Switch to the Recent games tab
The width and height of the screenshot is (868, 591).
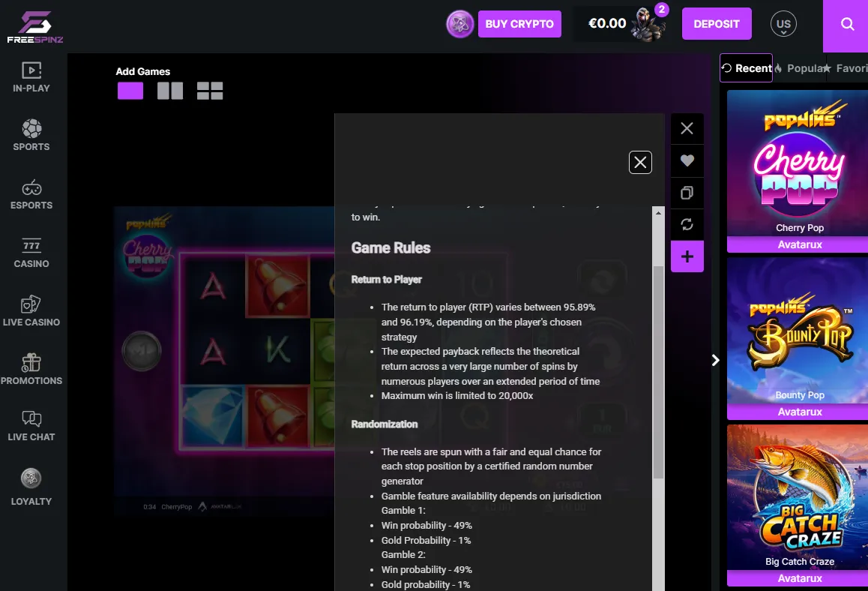pos(747,68)
